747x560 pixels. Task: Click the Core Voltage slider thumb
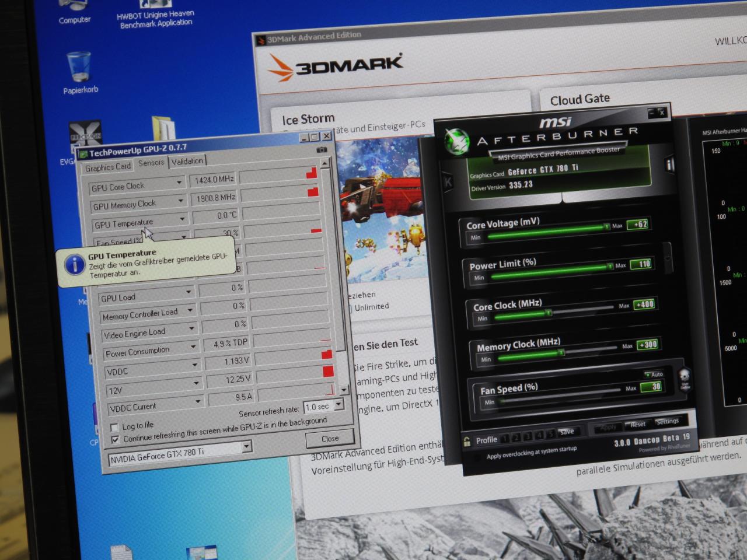click(606, 226)
